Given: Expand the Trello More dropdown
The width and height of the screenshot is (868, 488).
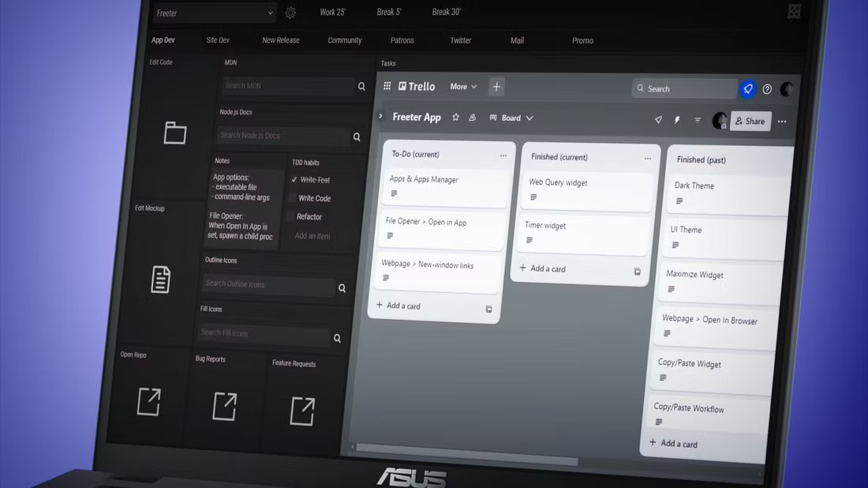Looking at the screenshot, I should pyautogui.click(x=463, y=86).
